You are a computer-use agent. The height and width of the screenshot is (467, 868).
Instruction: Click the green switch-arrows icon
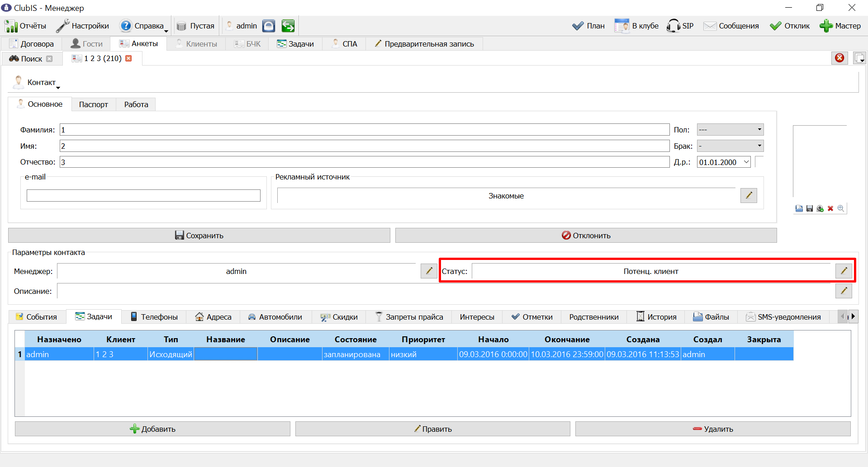point(288,26)
